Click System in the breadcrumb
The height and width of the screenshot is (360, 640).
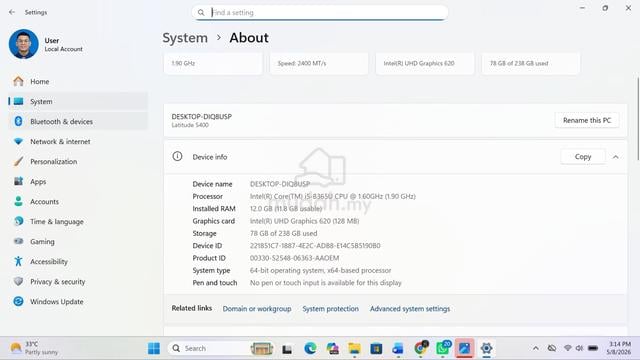point(185,38)
